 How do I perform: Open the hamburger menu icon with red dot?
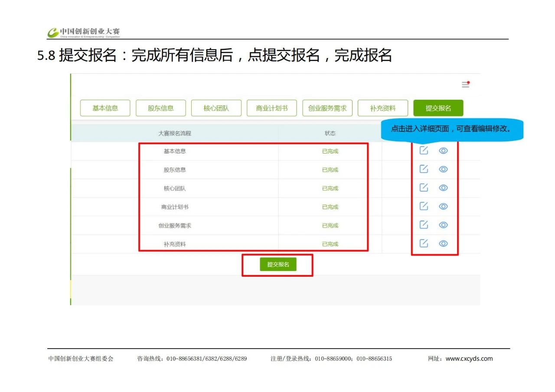(465, 85)
